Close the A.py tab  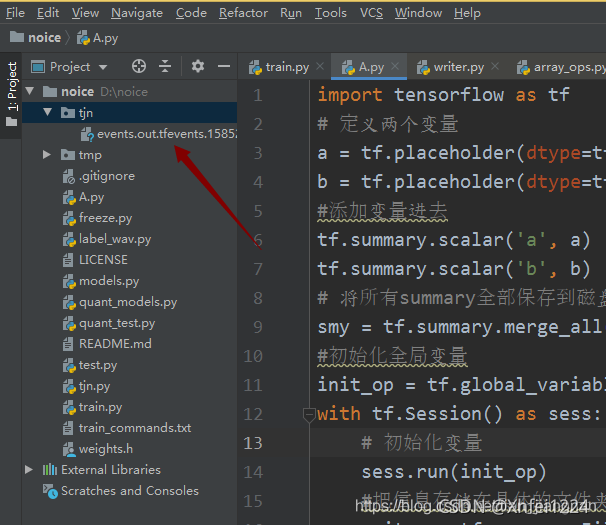click(395, 66)
